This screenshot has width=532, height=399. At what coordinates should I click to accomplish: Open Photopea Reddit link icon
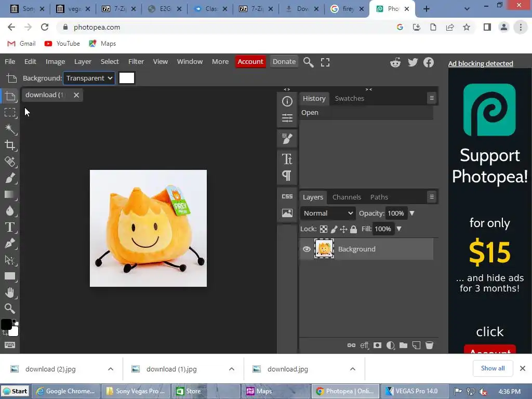[395, 62]
